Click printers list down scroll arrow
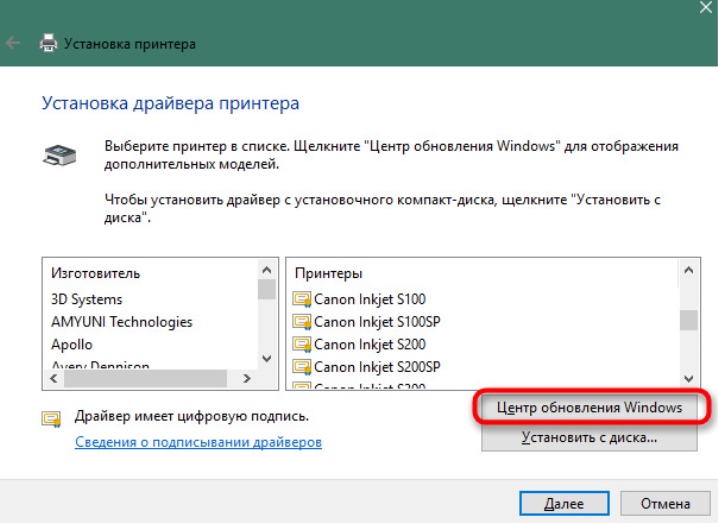 688,379
